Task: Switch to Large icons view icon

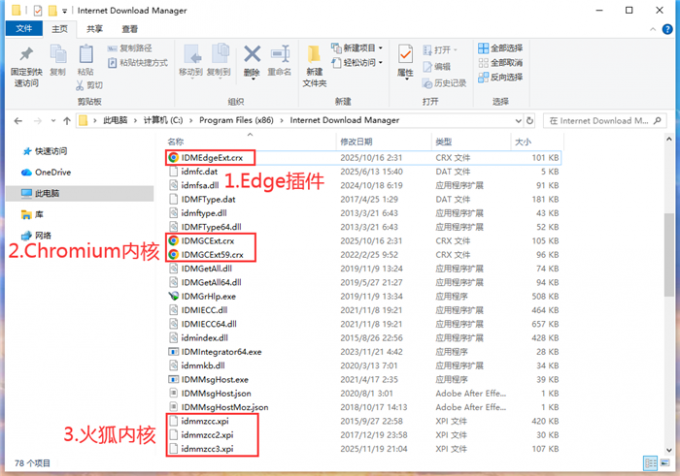Action: tap(665, 463)
